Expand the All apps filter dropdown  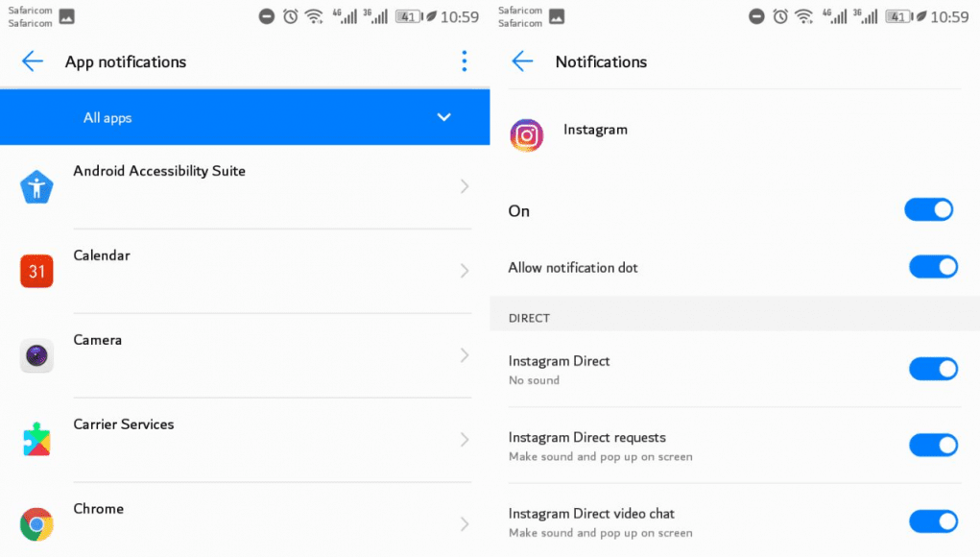pyautogui.click(x=245, y=117)
